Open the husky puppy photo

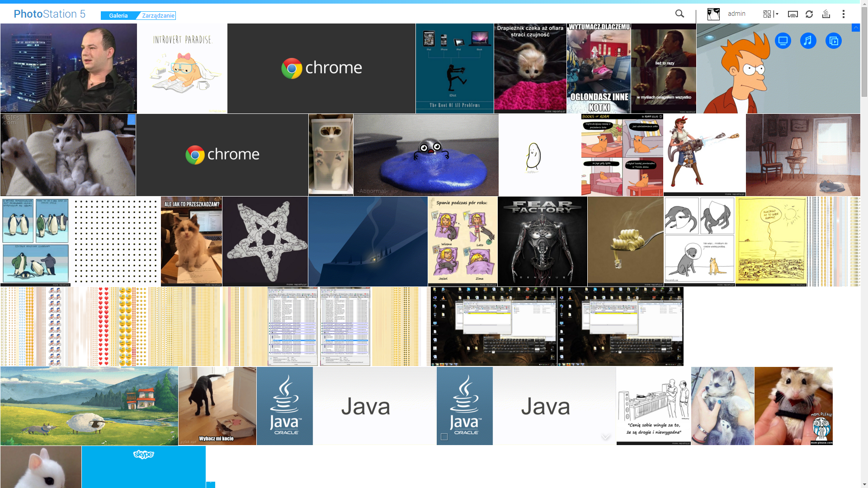click(722, 406)
